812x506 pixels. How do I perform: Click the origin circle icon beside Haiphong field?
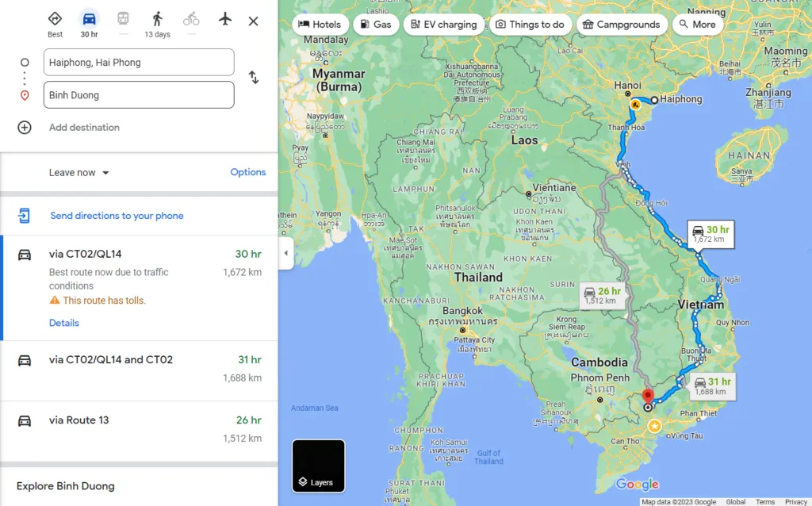click(25, 62)
